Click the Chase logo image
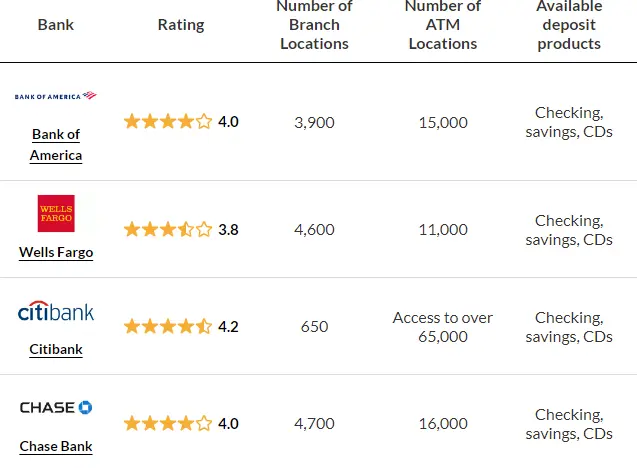 (56, 407)
